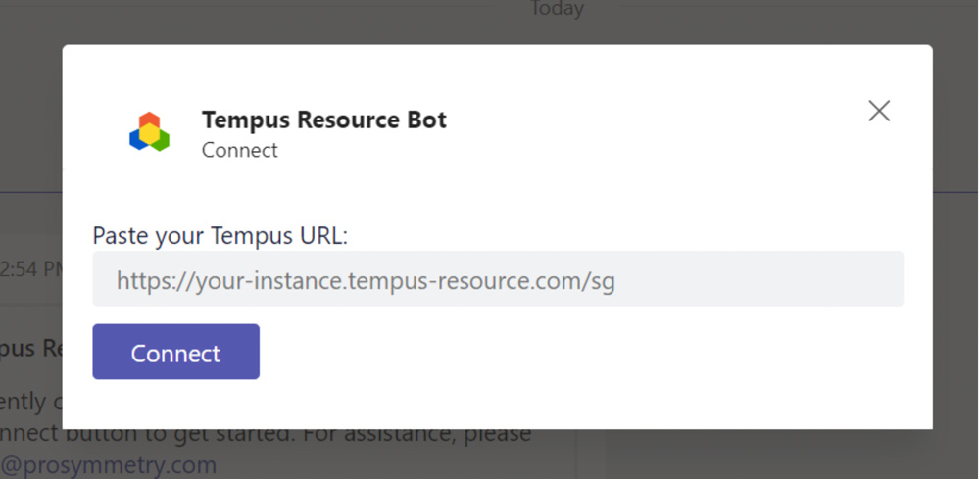The width and height of the screenshot is (980, 479).
Task: Click the 2:54 PM message timestamp
Action: click(31, 269)
